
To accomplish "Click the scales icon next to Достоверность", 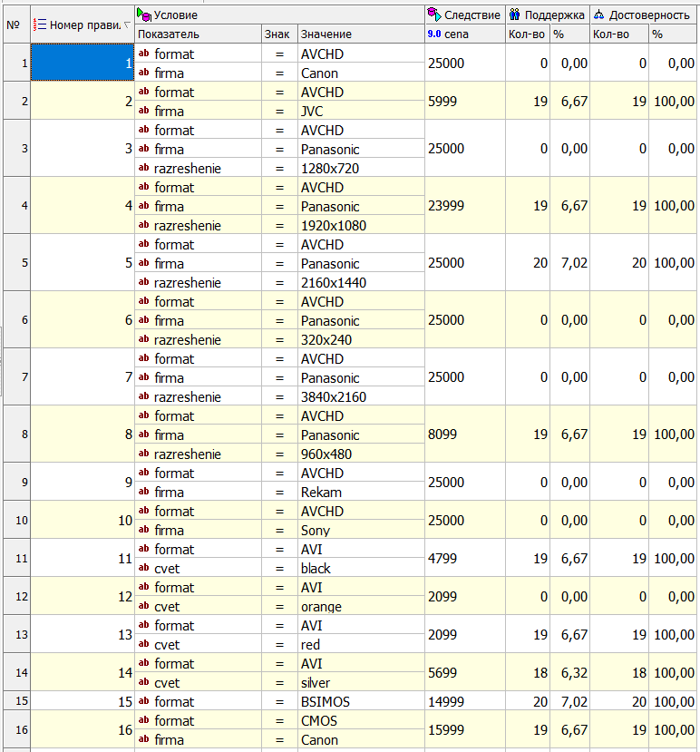I will (x=598, y=15).
